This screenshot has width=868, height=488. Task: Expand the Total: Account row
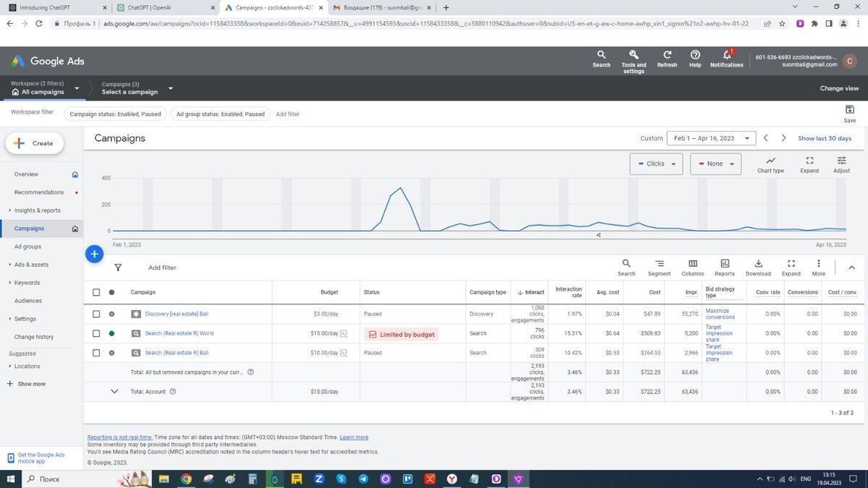pos(114,392)
